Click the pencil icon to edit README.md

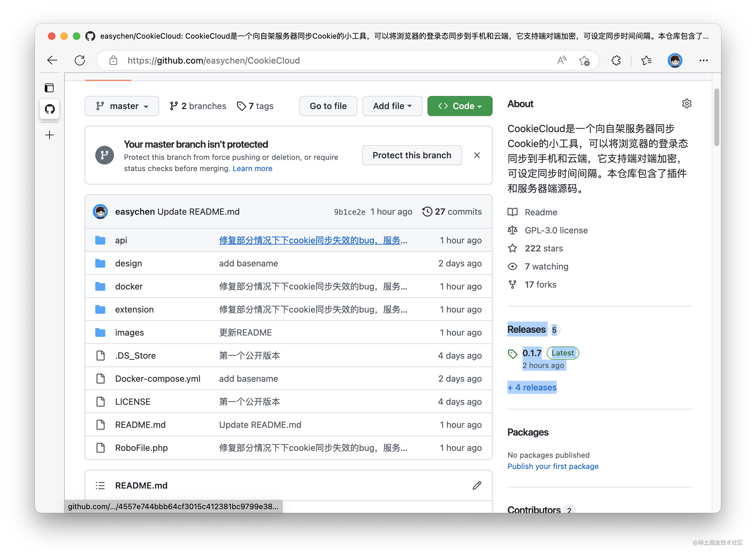point(477,485)
